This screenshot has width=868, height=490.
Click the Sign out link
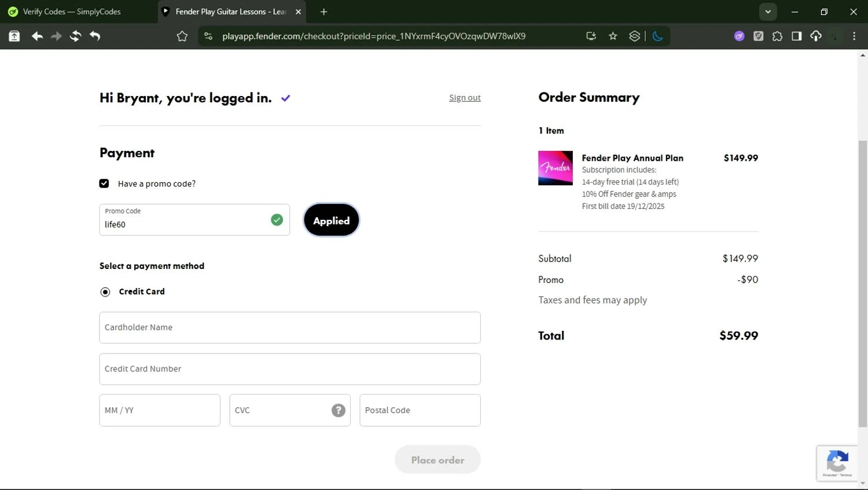tap(465, 98)
